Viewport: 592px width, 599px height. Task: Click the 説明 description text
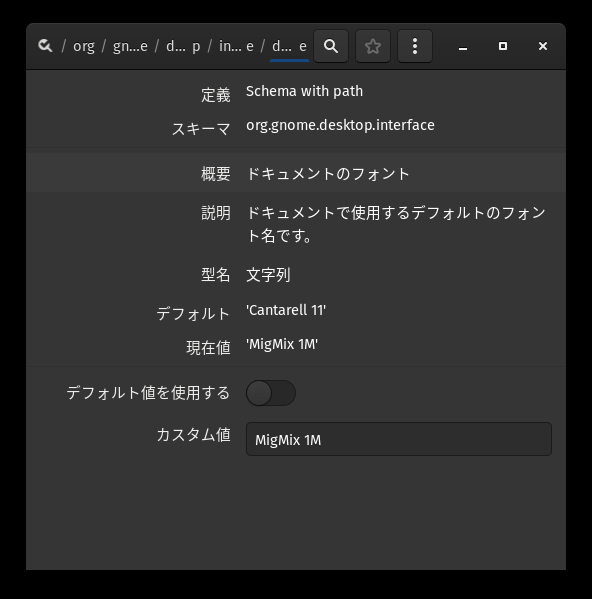coord(396,224)
